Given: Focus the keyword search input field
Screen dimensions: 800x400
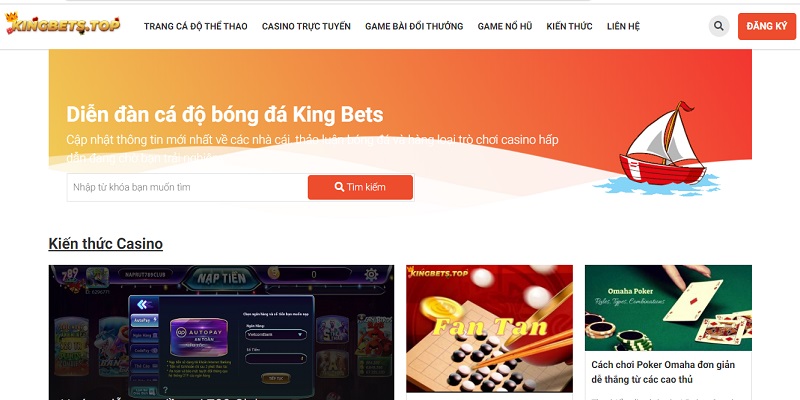Looking at the screenshot, I should point(187,187).
